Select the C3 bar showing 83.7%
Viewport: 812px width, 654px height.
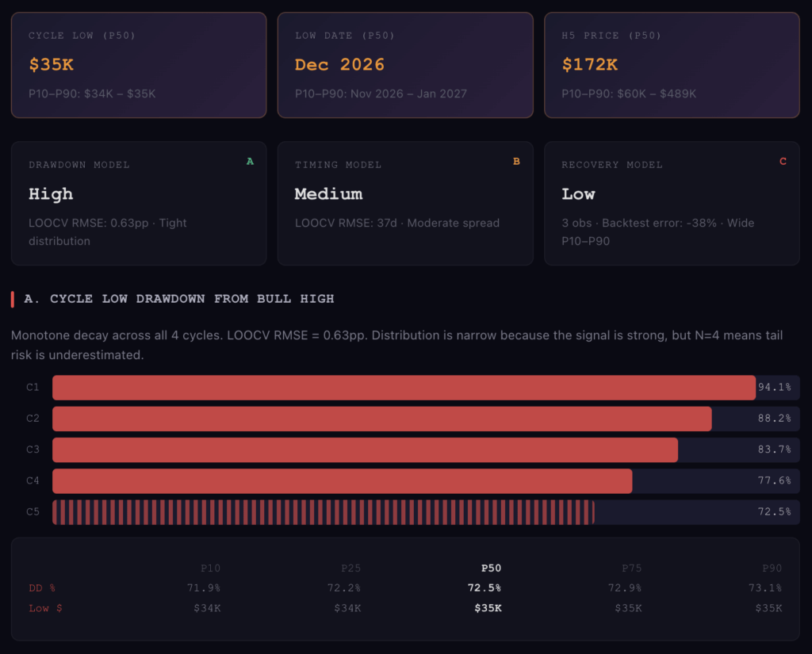click(365, 449)
